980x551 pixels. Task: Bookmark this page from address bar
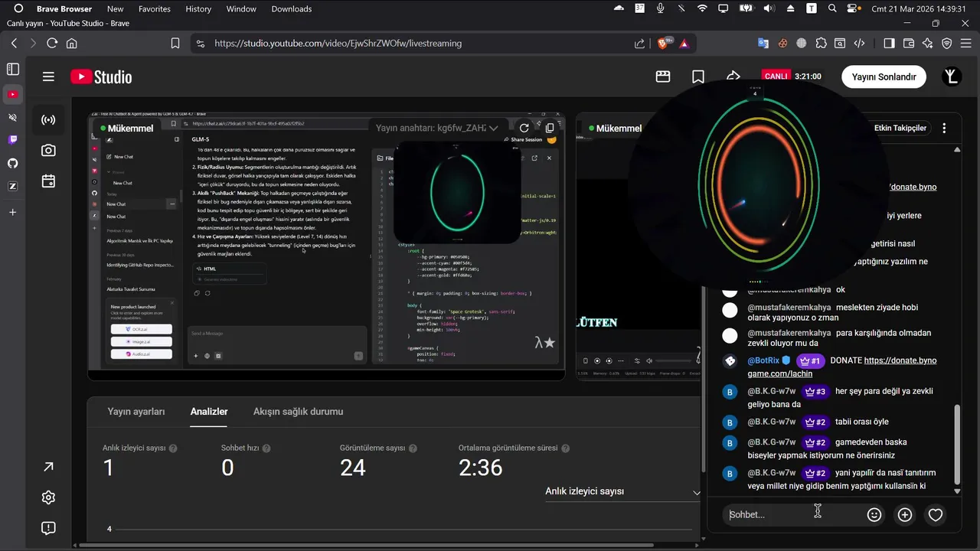(x=175, y=44)
